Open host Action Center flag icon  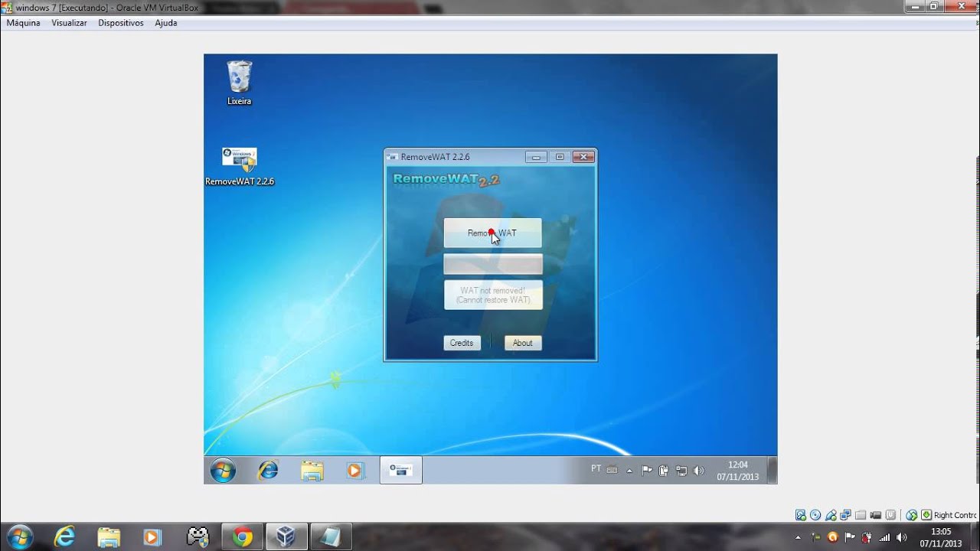(850, 537)
